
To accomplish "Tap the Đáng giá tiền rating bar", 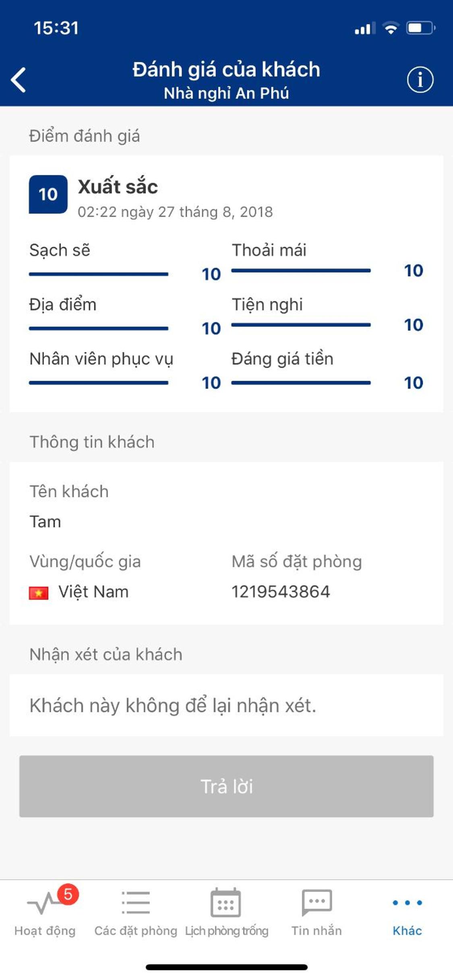I will pos(301,383).
